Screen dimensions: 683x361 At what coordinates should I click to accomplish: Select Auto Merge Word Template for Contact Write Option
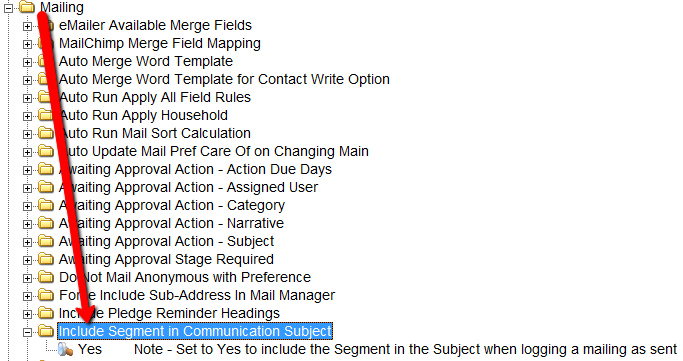(x=224, y=79)
